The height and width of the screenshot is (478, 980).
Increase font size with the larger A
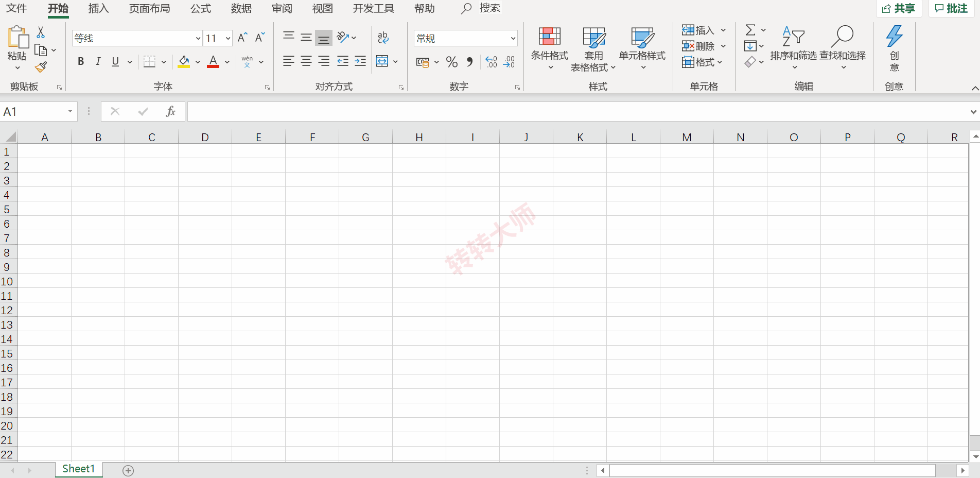pos(242,38)
